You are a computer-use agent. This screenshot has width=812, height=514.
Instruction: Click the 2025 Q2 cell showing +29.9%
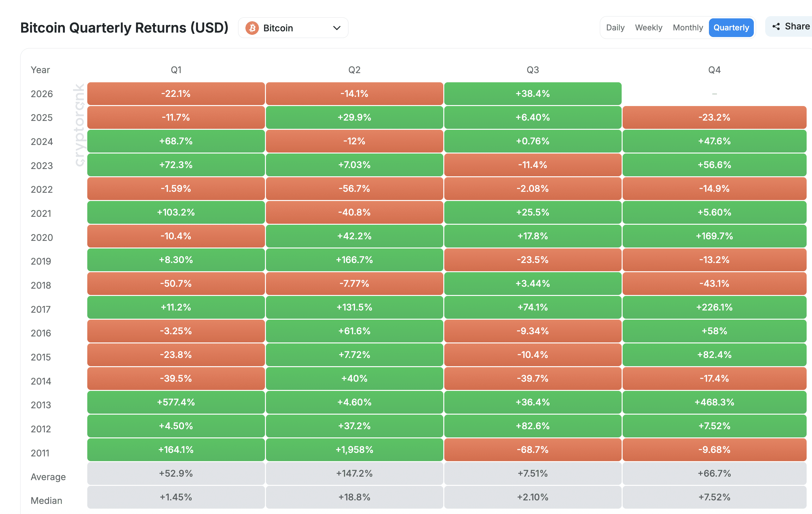click(x=354, y=117)
